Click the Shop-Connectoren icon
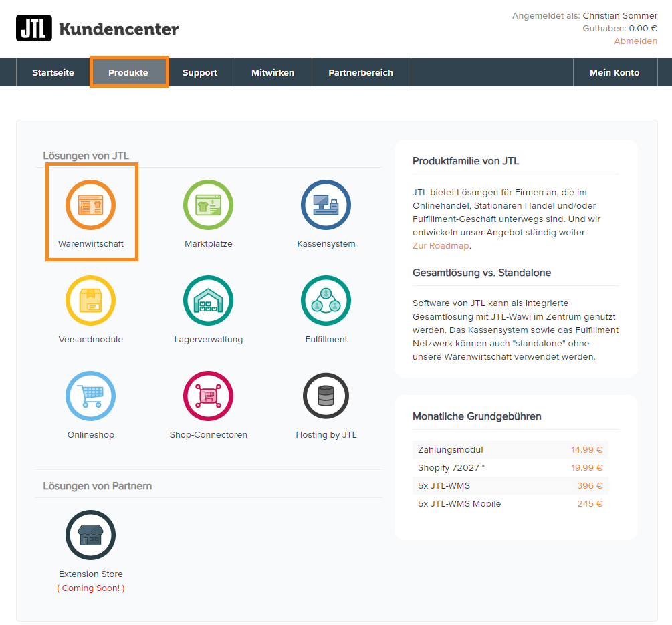The width and height of the screenshot is (672, 625). pos(208,396)
